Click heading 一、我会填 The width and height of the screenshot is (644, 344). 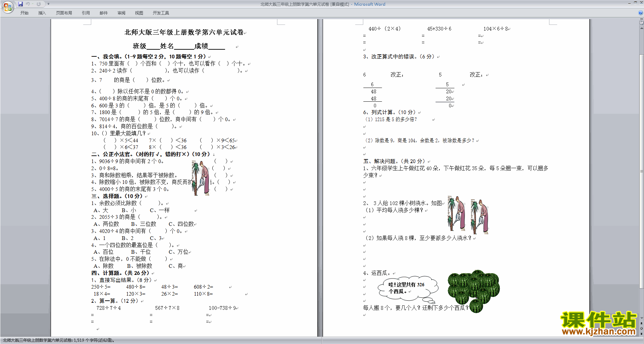pos(149,56)
